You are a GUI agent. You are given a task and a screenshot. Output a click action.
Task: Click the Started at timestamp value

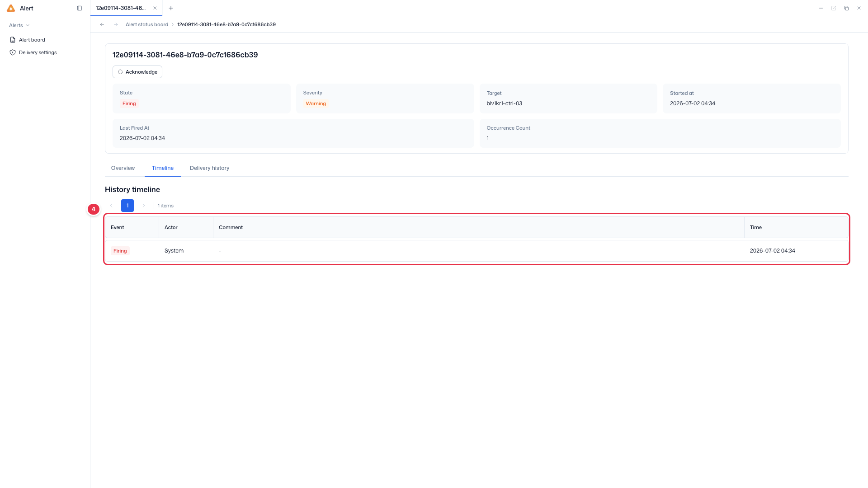pos(693,103)
